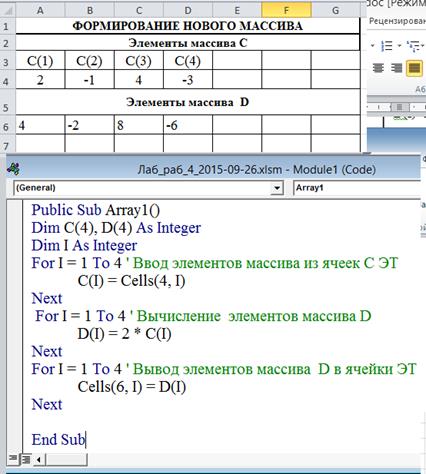Viewport: 426px width, 474px height.
Task: Select the column E header
Action: [237, 10]
